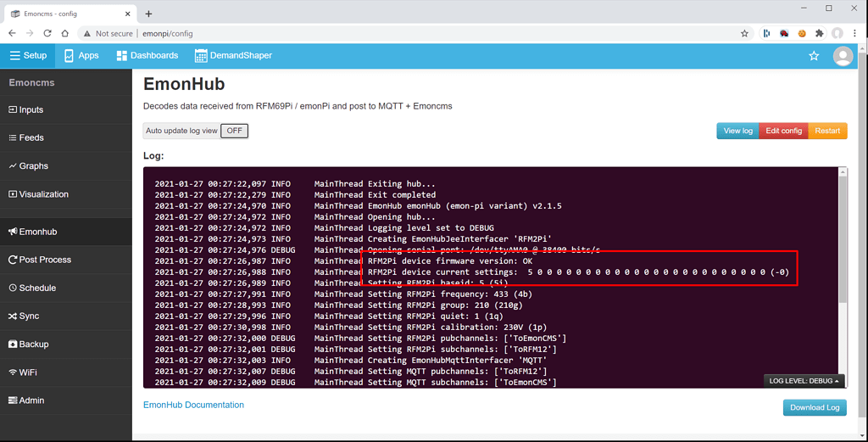Open the Dashboards menu

[x=147, y=55]
